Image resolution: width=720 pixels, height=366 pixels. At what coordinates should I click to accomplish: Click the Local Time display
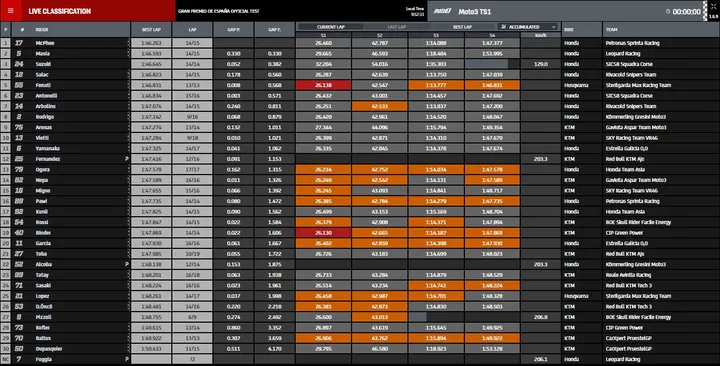click(415, 11)
